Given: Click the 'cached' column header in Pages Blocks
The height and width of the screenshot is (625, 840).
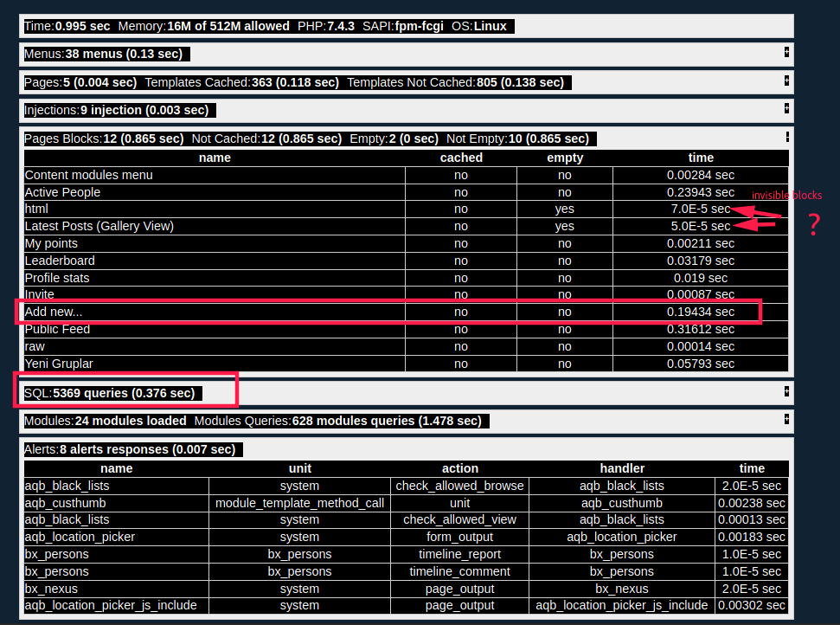Looking at the screenshot, I should pyautogui.click(x=461, y=158).
